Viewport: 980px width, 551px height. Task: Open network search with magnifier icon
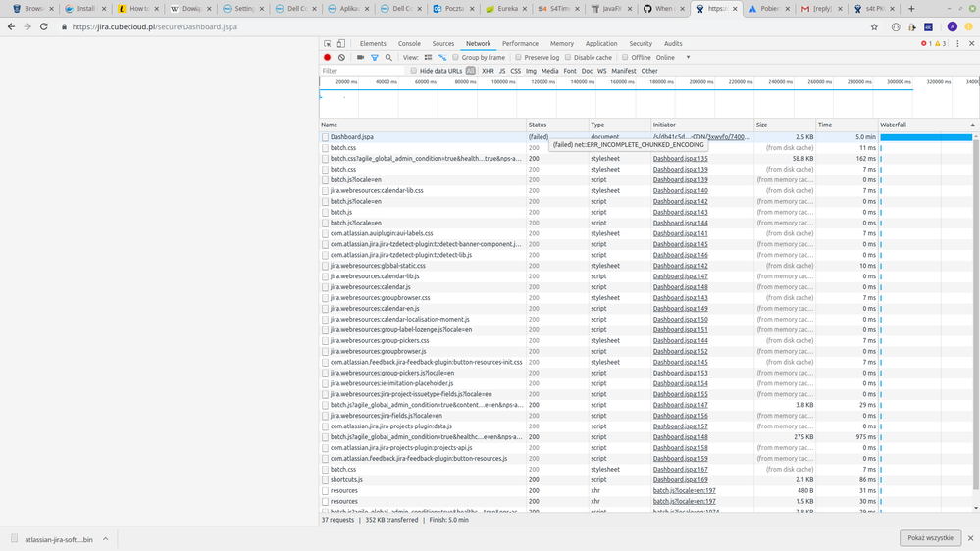[x=388, y=58]
